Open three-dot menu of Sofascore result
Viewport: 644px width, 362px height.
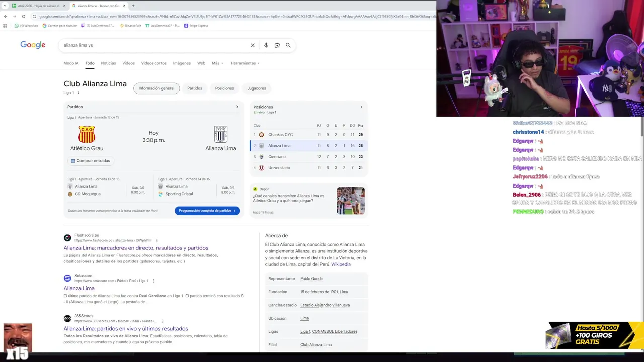tap(154, 281)
